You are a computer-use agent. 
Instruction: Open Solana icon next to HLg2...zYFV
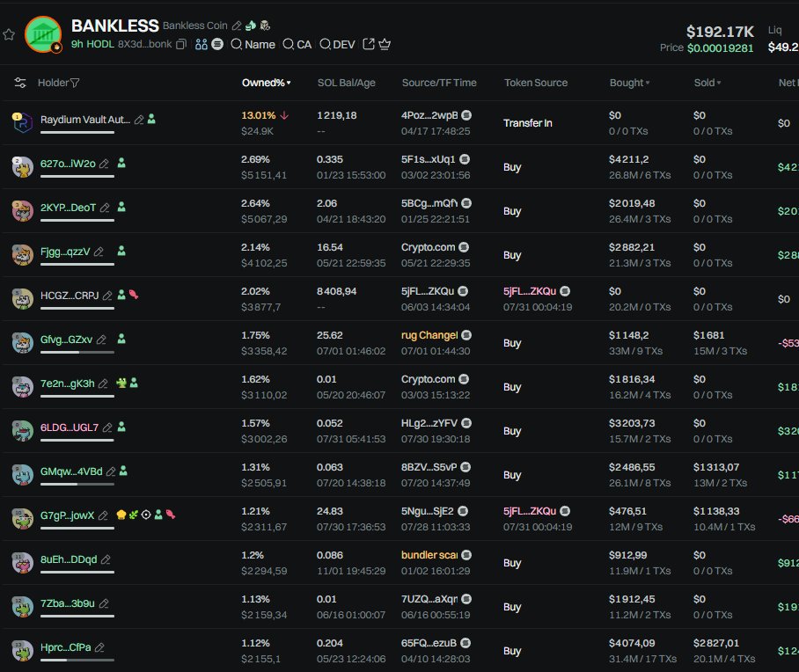click(466, 423)
